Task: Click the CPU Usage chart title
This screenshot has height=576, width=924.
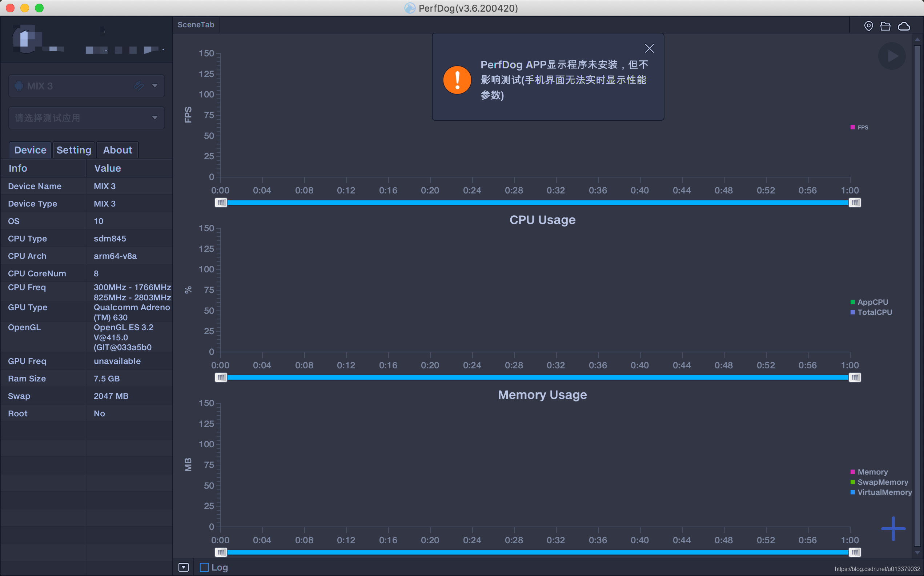Action: [542, 220]
